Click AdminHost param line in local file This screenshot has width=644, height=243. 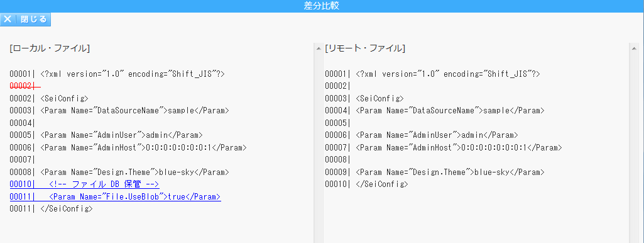[128, 147]
